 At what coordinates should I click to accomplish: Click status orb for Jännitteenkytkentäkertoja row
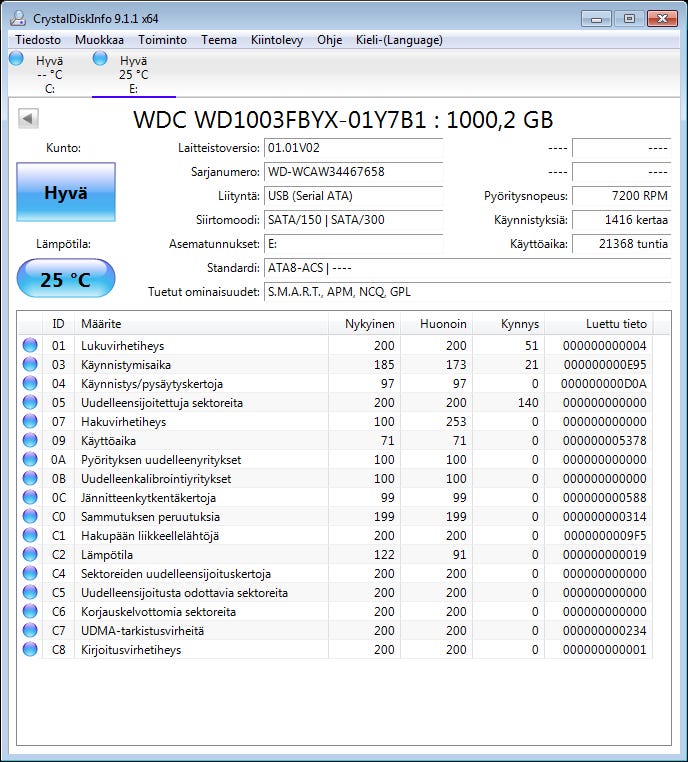30,497
